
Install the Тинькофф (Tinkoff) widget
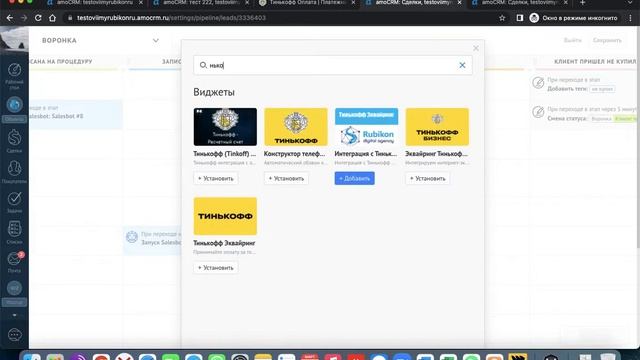click(216, 178)
